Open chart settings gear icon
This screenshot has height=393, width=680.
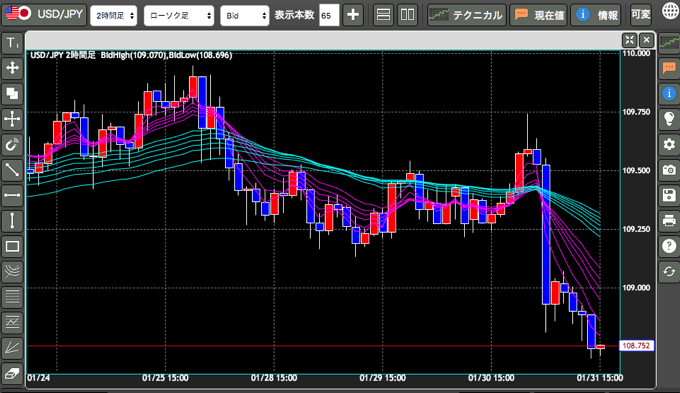(x=669, y=144)
